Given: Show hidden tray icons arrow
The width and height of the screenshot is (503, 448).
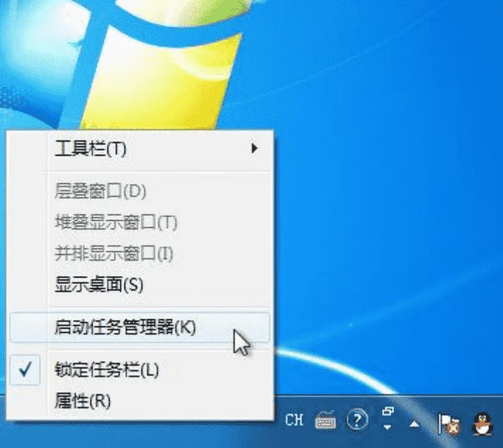Looking at the screenshot, I should [x=415, y=425].
